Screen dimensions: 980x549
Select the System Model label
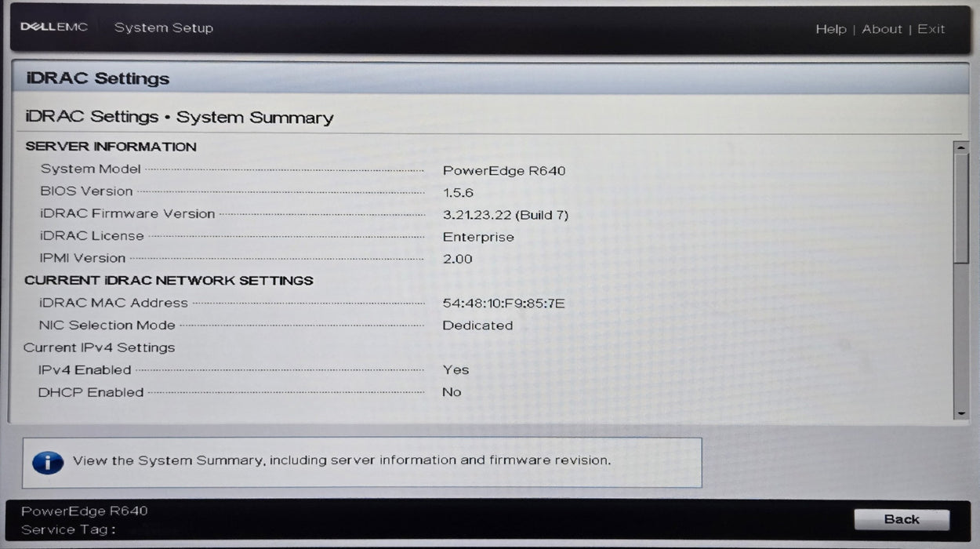tap(91, 169)
